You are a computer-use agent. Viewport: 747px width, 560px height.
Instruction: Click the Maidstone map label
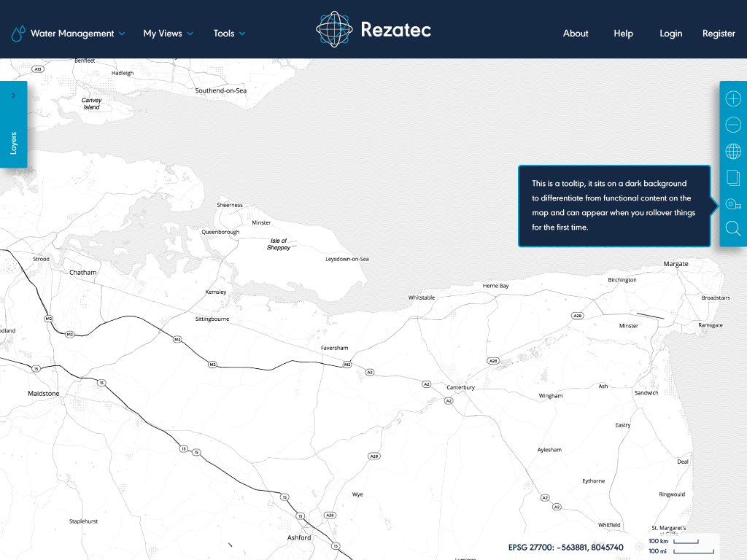(43, 393)
